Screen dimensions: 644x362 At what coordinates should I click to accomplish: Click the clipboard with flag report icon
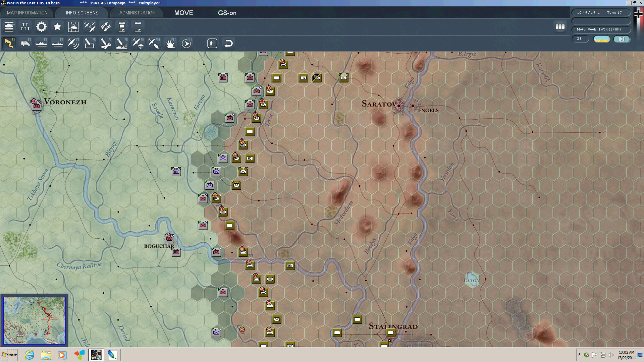point(122,27)
